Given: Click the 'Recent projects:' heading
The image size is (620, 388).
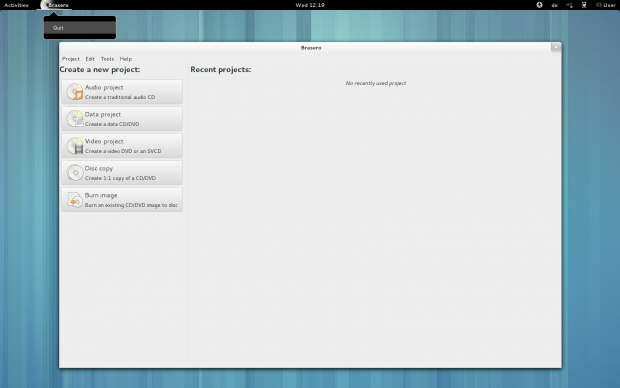Looking at the screenshot, I should click(x=221, y=70).
